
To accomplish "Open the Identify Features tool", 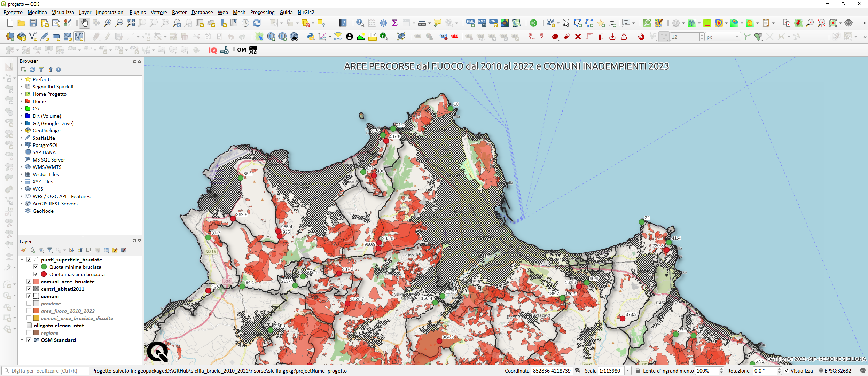I will (360, 23).
